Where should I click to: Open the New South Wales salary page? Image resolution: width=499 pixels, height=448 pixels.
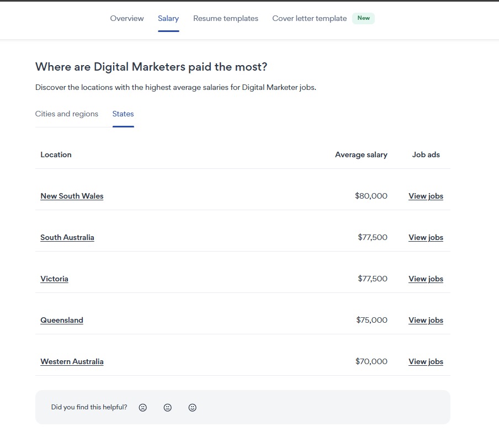point(72,196)
